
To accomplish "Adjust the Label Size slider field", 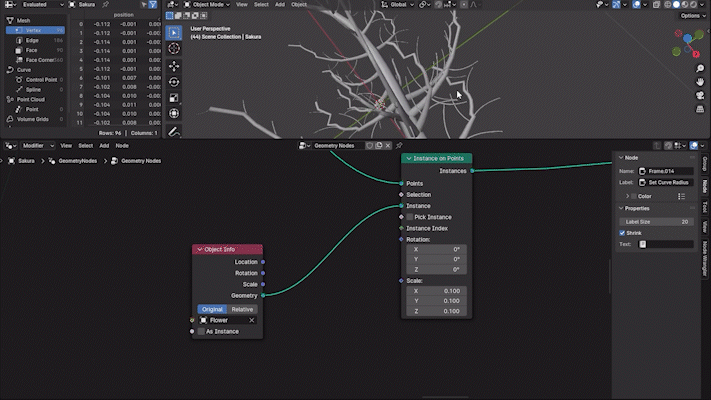I will coord(656,221).
